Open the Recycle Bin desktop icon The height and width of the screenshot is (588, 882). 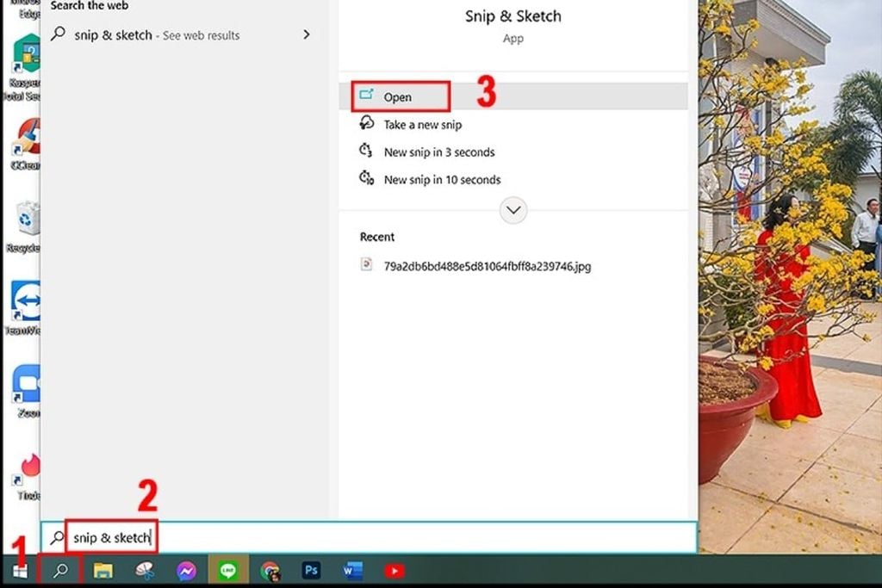[25, 227]
